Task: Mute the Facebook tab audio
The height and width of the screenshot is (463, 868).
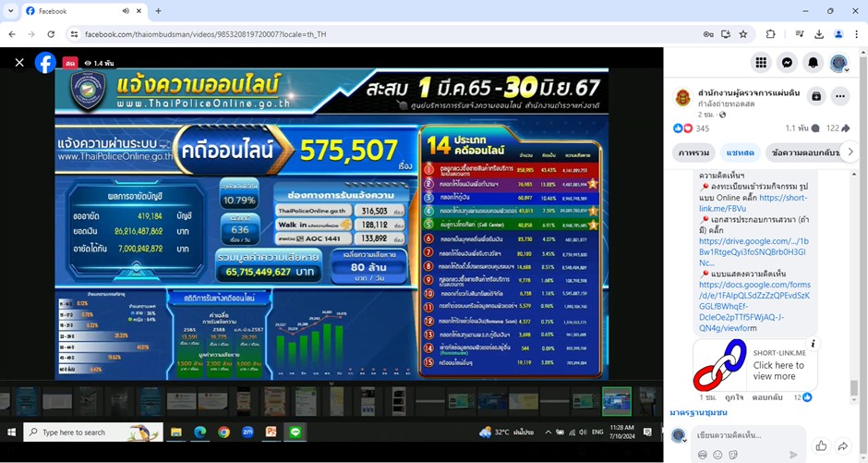Action: click(126, 11)
